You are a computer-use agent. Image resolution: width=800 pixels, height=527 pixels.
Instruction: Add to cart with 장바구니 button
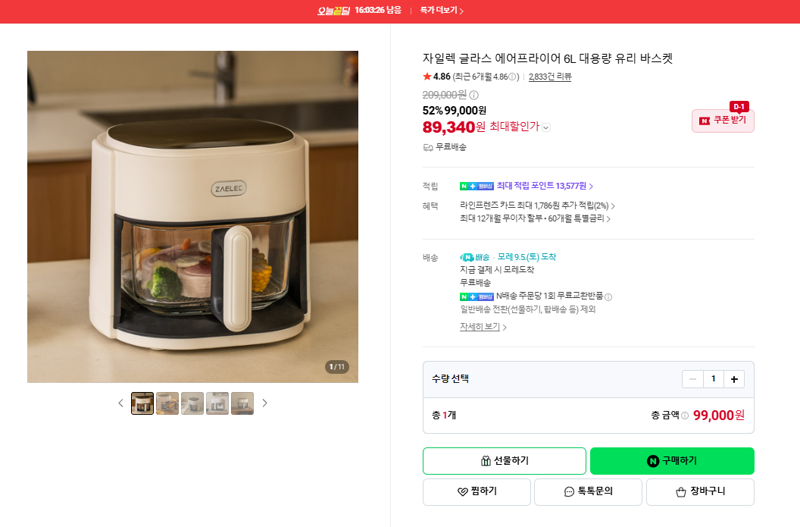pos(700,491)
